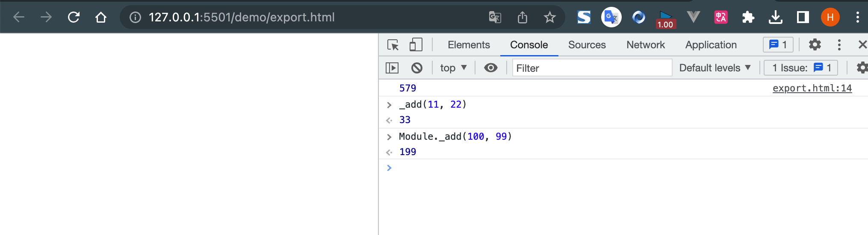Toggle the device toolbar icon
Viewport: 868px width, 235px height.
[416, 45]
